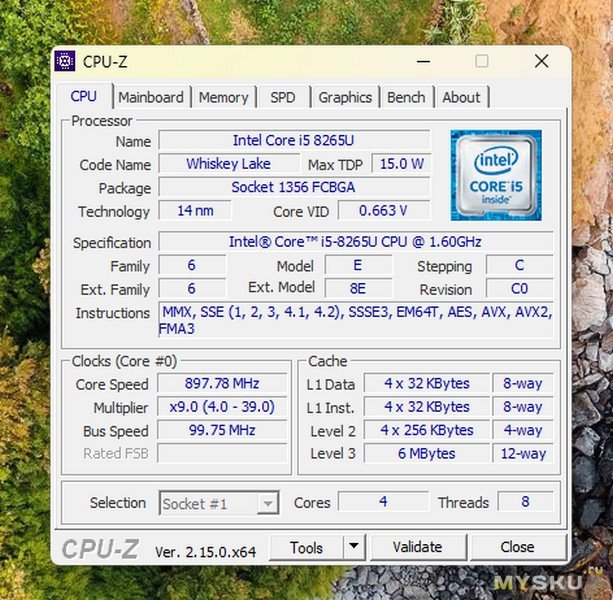Select the CPU tab
Screen dimensions: 613x600
84,96
